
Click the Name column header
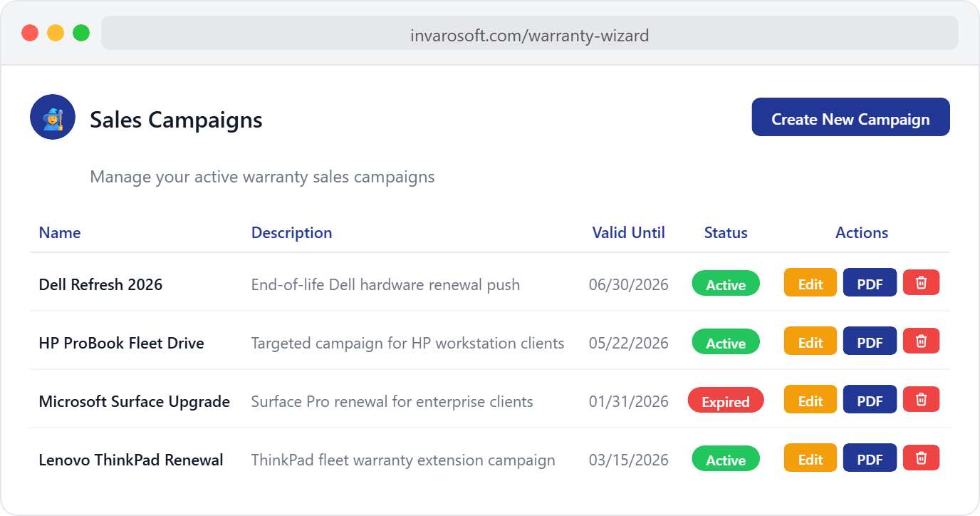coord(60,233)
